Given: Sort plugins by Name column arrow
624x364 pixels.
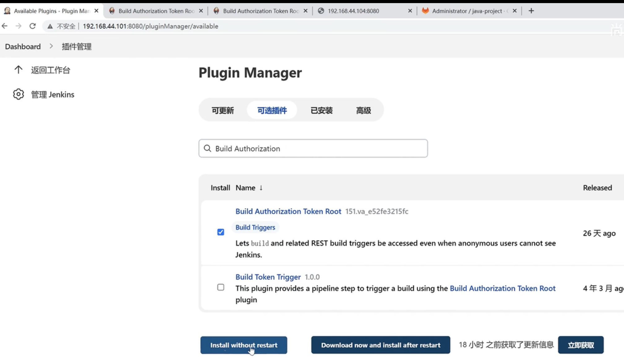Looking at the screenshot, I should click(x=261, y=188).
